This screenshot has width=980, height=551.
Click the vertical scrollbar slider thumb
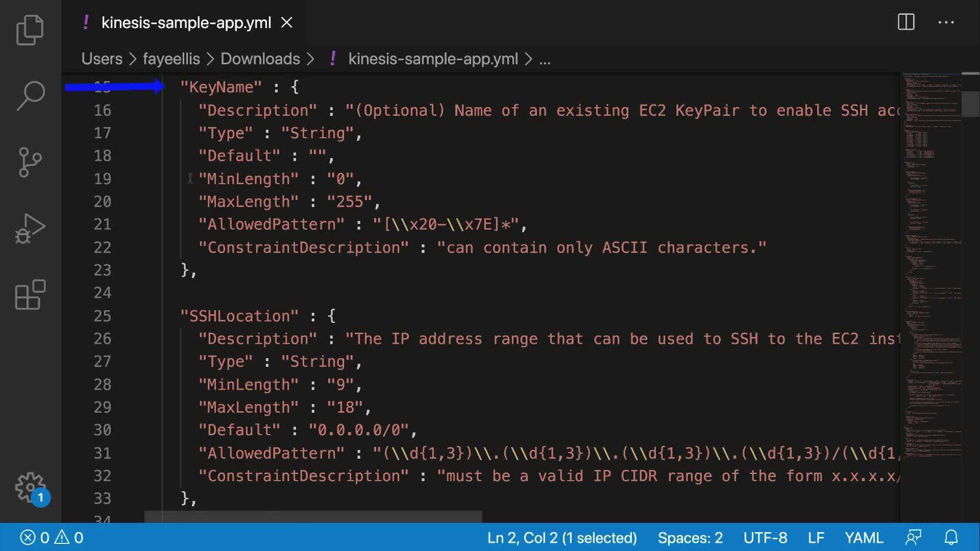[970, 104]
